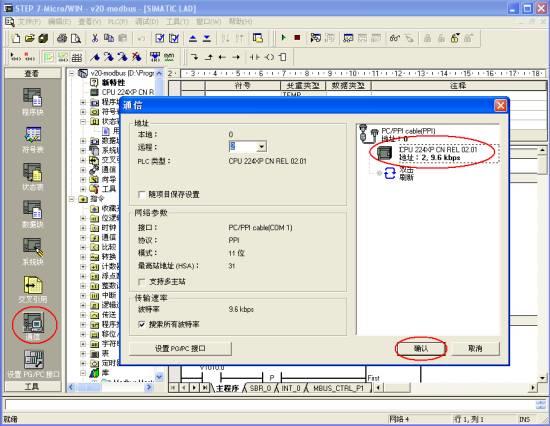Screen dimensions: 550x426
Task: Open 通信 icon in the 查看 sidebar
Action: (x=33, y=325)
